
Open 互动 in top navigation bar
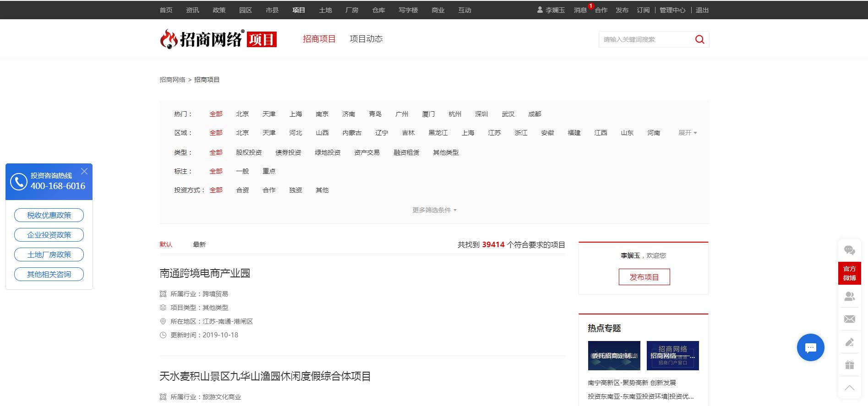pyautogui.click(x=464, y=10)
